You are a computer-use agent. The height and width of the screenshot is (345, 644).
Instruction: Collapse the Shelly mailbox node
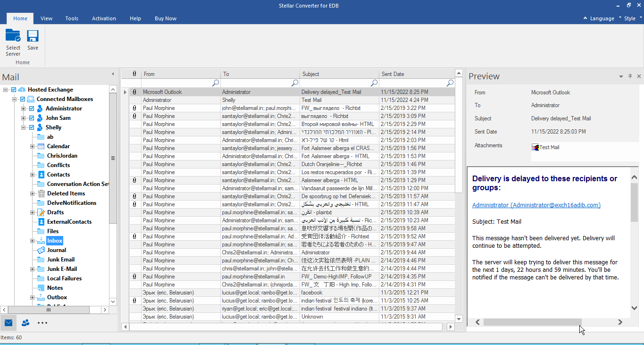23,127
